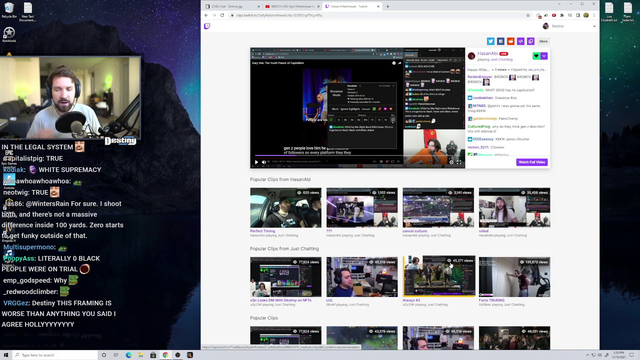640x360 pixels.
Task: Switch to the Destiny.gg chat tab
Action: (x=231, y=6)
